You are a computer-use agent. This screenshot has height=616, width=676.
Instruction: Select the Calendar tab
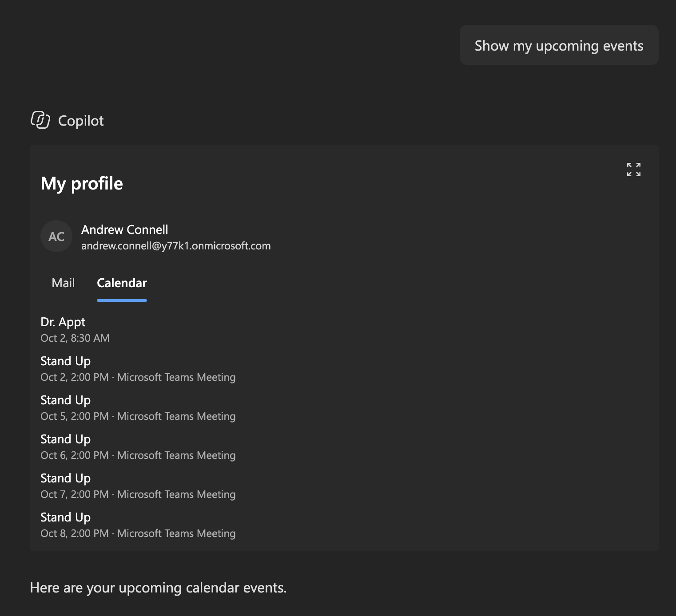pos(122,283)
